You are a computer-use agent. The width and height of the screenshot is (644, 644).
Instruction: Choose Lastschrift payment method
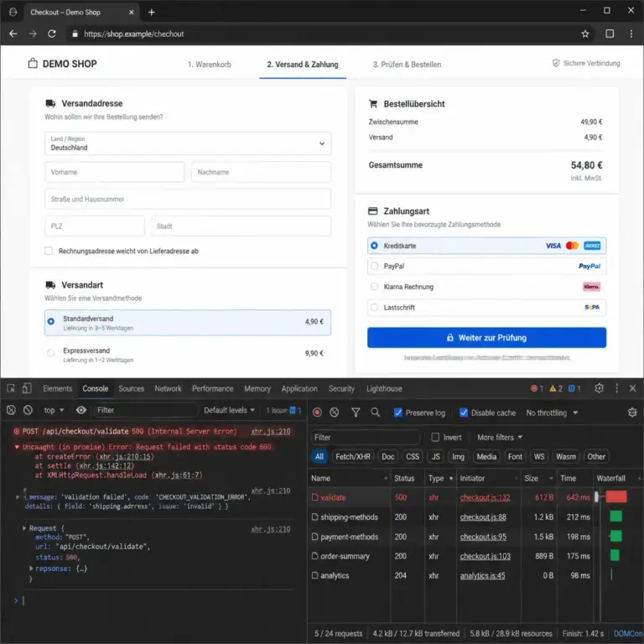(486, 307)
